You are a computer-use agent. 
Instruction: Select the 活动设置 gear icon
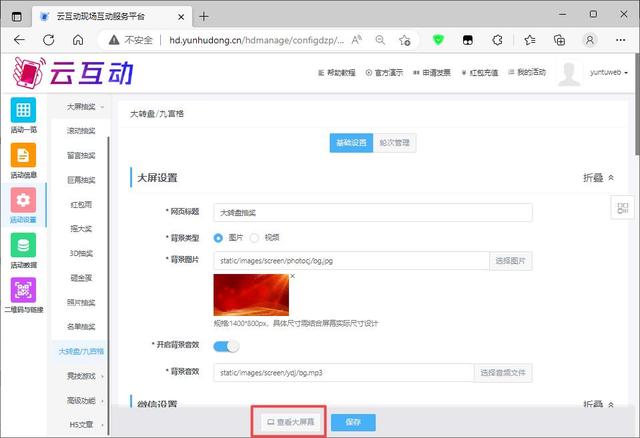[x=23, y=200]
